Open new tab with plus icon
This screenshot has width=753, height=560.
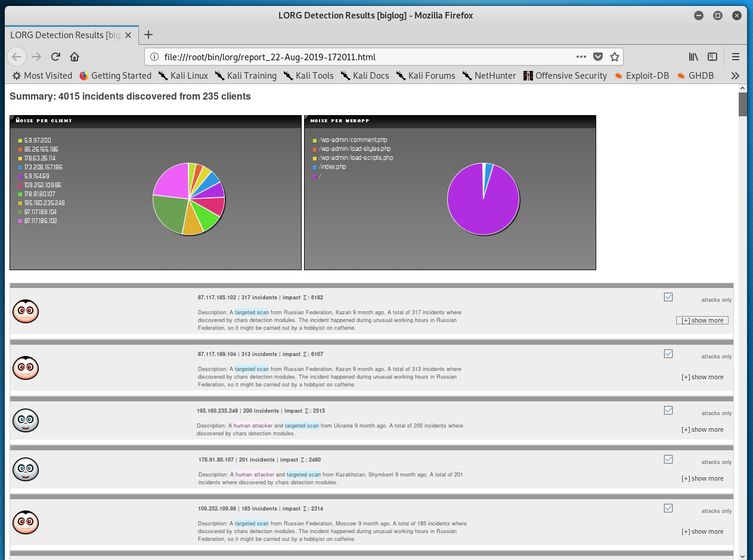coord(148,35)
